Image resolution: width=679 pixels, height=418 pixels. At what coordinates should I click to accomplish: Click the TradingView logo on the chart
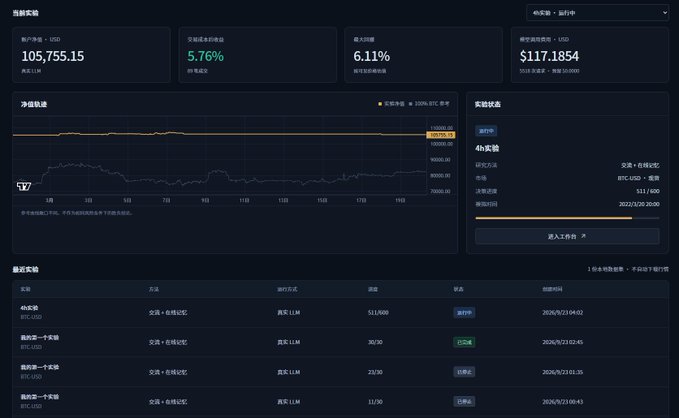pos(24,186)
